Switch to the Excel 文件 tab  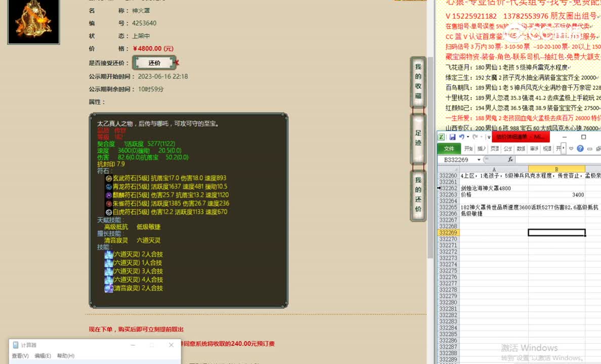(x=449, y=148)
